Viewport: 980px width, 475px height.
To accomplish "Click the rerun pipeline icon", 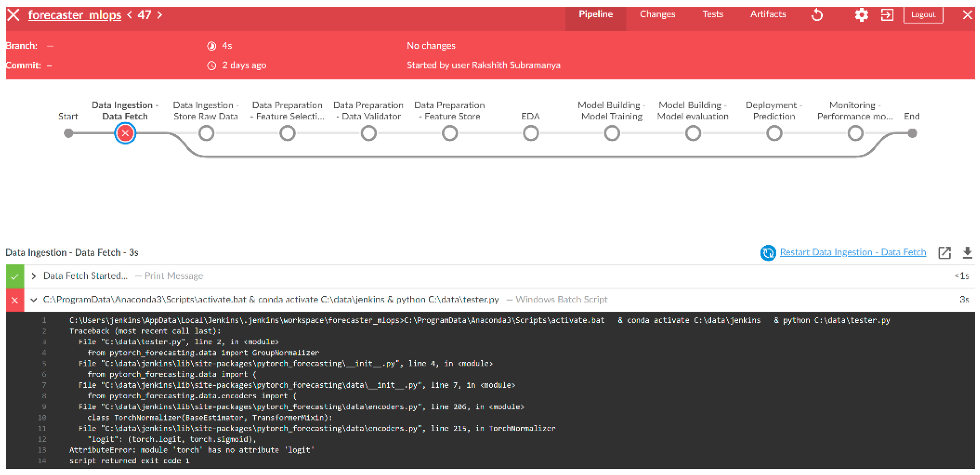I will click(817, 15).
